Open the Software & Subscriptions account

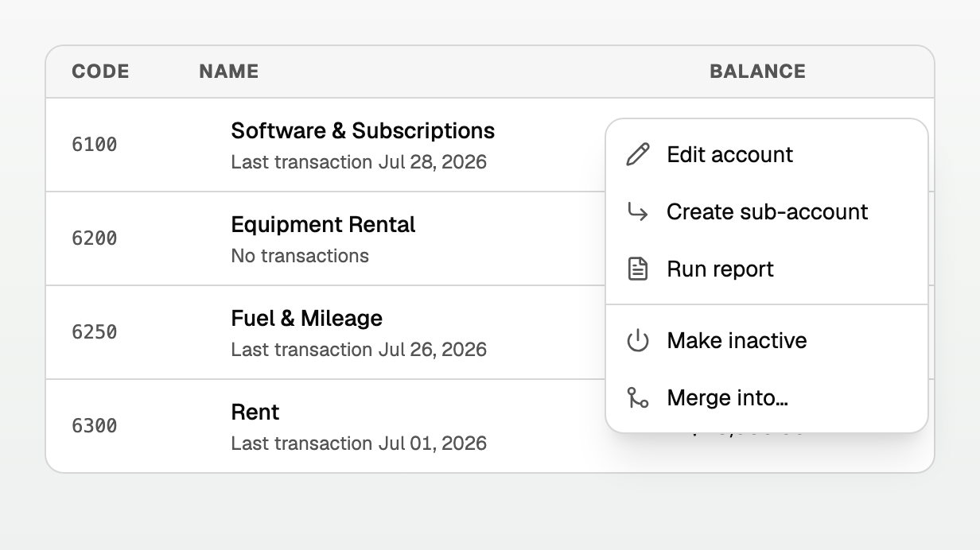pos(363,130)
